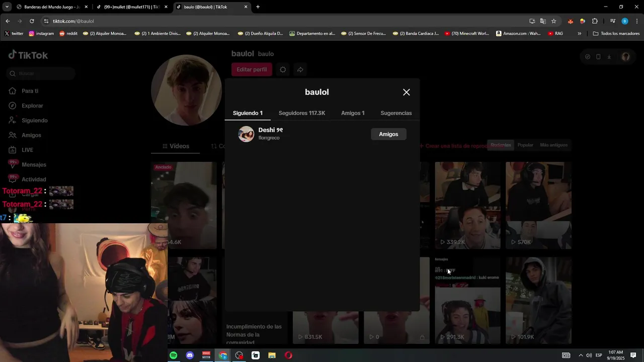The width and height of the screenshot is (644, 362).
Task: Show hidden system tray icons
Action: coord(580,355)
